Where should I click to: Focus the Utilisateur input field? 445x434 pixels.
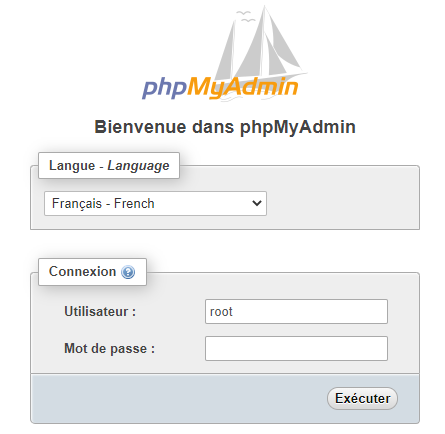(296, 312)
